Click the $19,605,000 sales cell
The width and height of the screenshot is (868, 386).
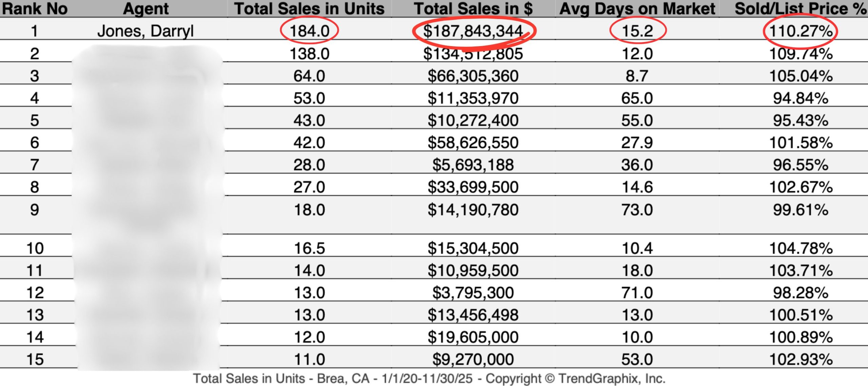coord(473,337)
